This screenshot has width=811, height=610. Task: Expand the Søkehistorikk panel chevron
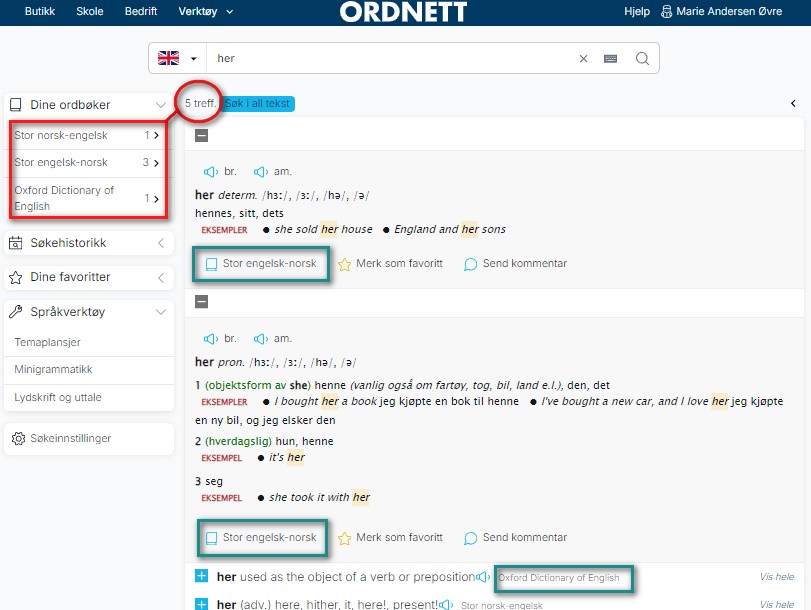(x=161, y=243)
